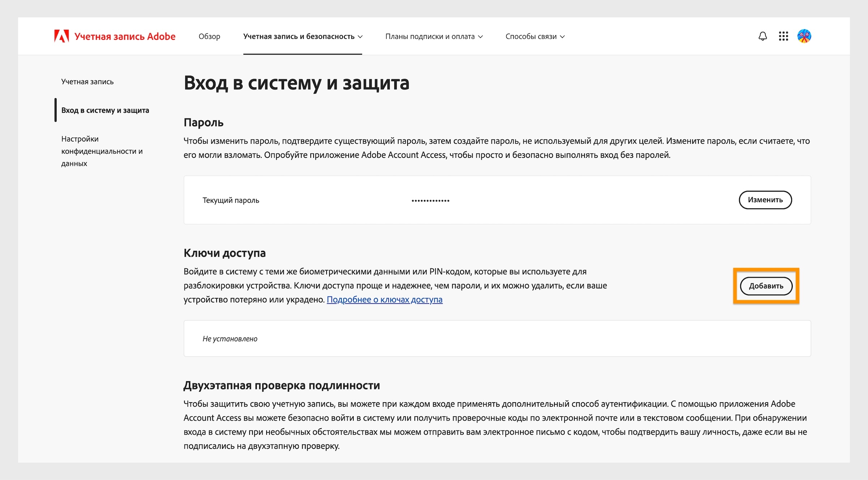Viewport: 868px width, 480px height.
Task: Open the apps grid icon
Action: click(783, 36)
